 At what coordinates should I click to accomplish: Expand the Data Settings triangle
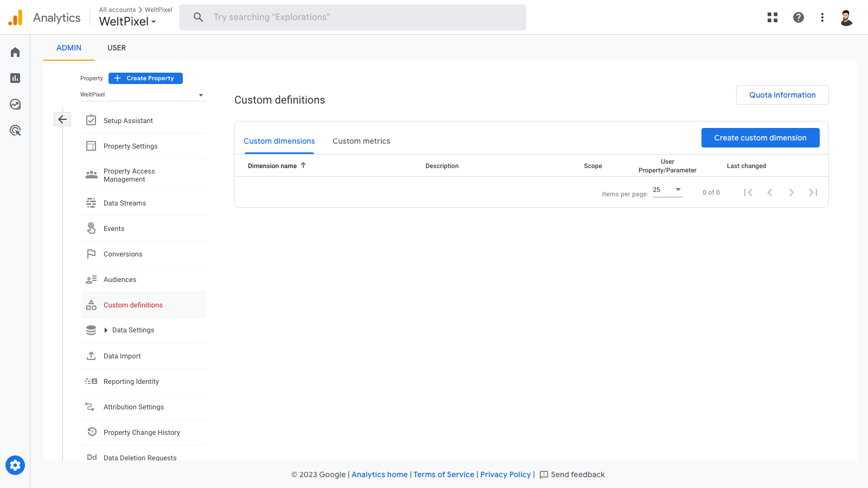pyautogui.click(x=106, y=330)
